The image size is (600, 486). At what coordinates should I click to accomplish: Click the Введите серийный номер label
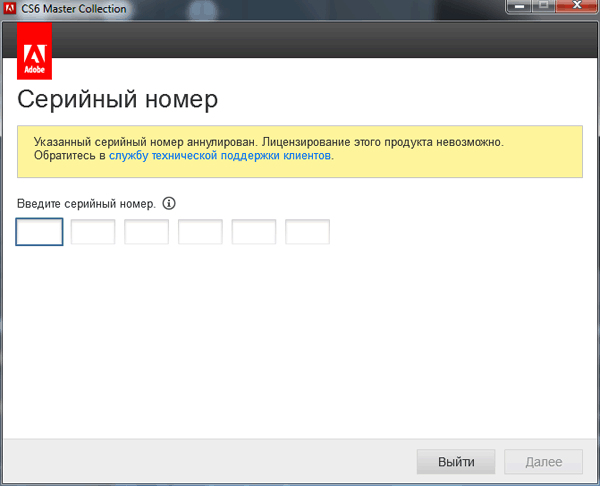pos(86,204)
